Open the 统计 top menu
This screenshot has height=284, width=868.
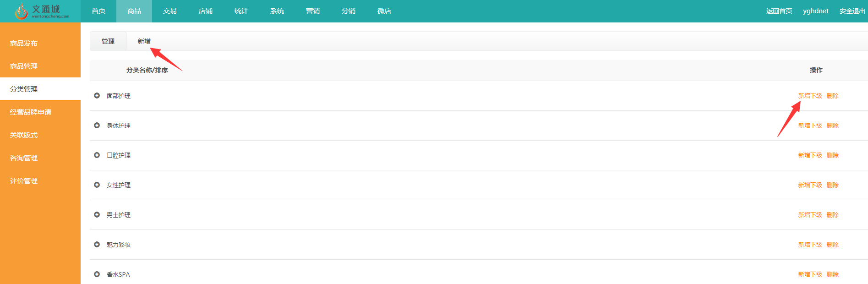pos(241,11)
